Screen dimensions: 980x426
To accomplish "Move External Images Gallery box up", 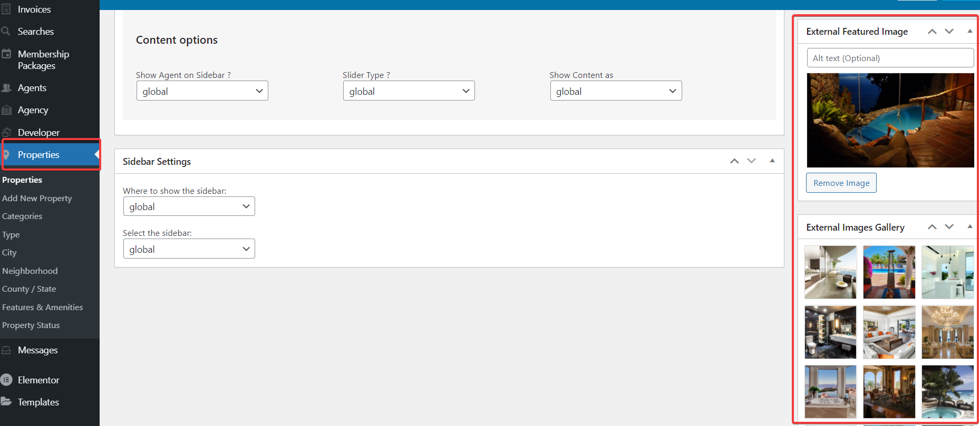I will (x=932, y=227).
